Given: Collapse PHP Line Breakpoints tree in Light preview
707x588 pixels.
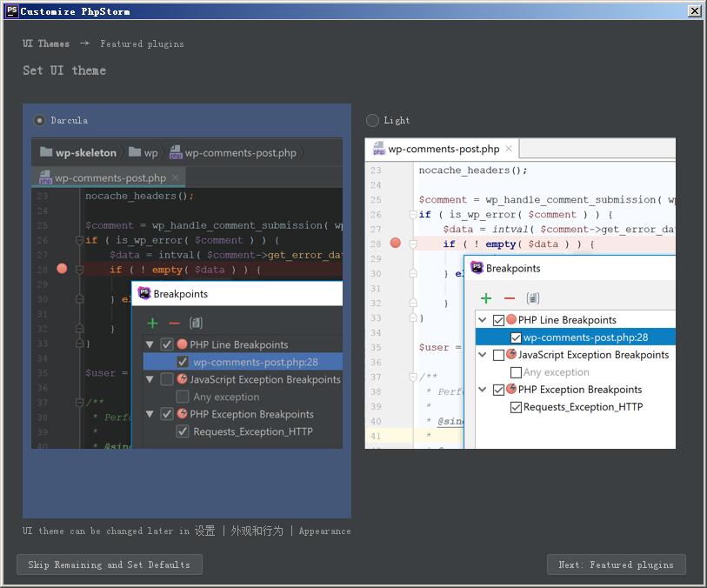Looking at the screenshot, I should tap(483, 320).
